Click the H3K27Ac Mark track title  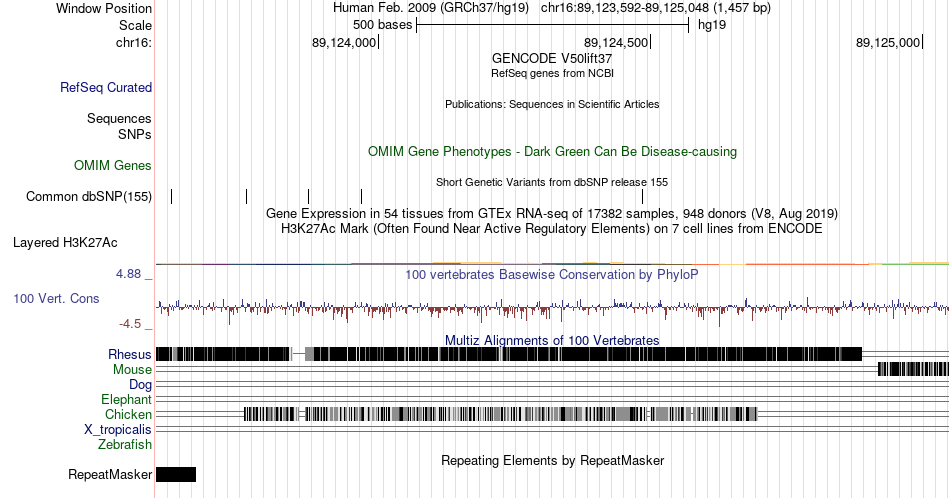(x=552, y=228)
